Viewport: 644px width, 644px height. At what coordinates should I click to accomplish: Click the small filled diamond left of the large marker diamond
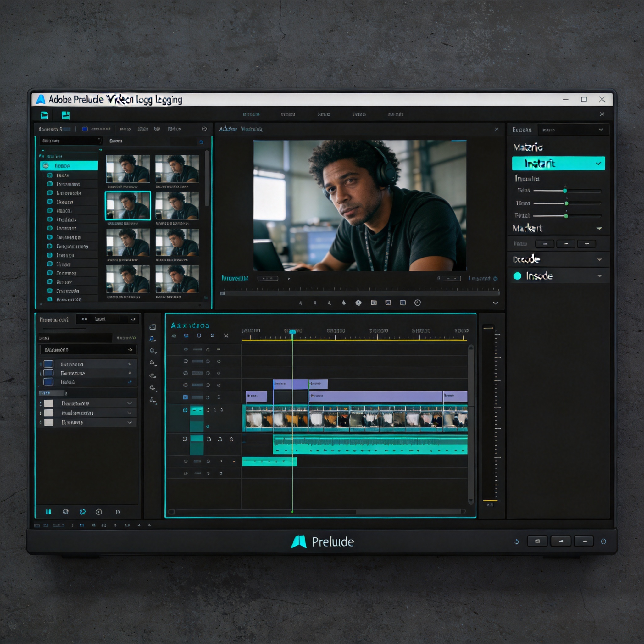pyautogui.click(x=344, y=303)
